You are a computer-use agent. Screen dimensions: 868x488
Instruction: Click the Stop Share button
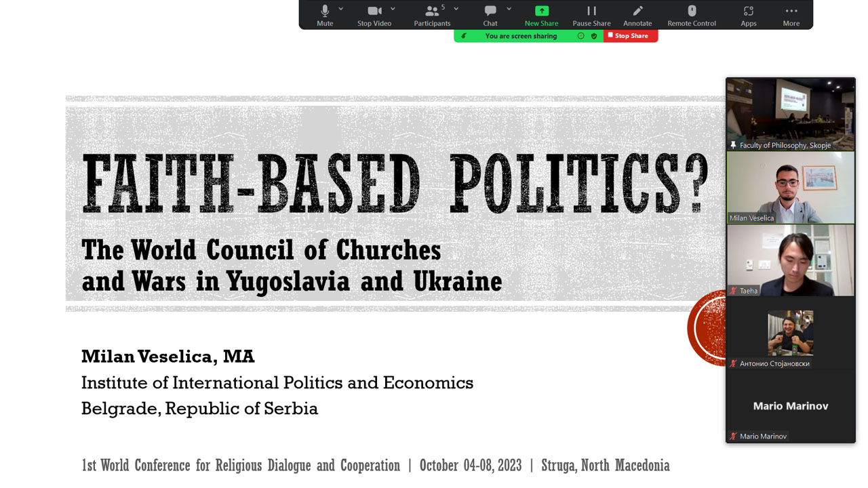[630, 36]
